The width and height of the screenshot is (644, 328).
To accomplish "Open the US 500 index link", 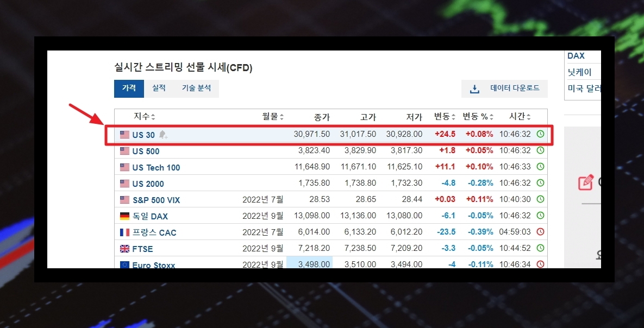I will point(146,152).
